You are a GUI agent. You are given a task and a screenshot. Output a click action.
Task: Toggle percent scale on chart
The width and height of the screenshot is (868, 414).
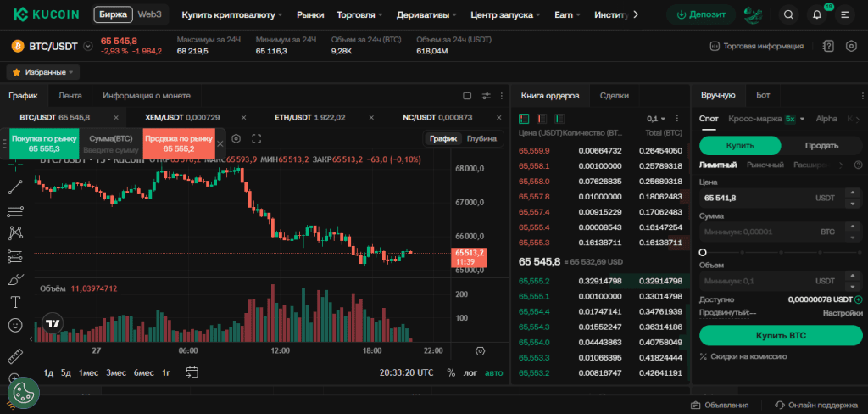coord(451,372)
